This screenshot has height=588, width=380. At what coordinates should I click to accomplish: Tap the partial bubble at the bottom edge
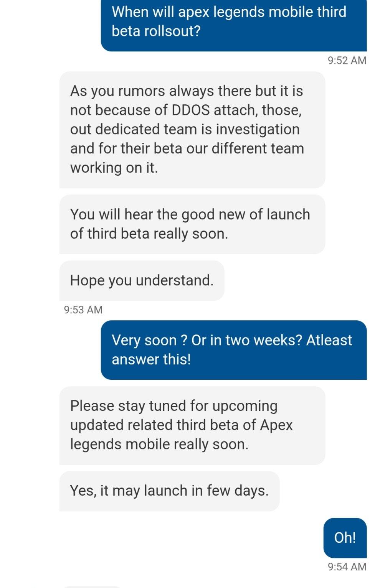pos(91,586)
